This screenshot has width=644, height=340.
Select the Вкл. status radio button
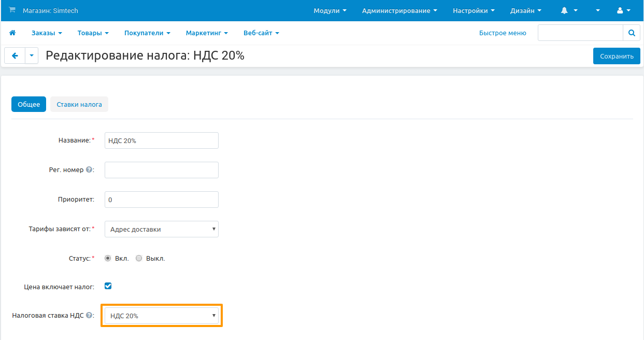click(108, 258)
